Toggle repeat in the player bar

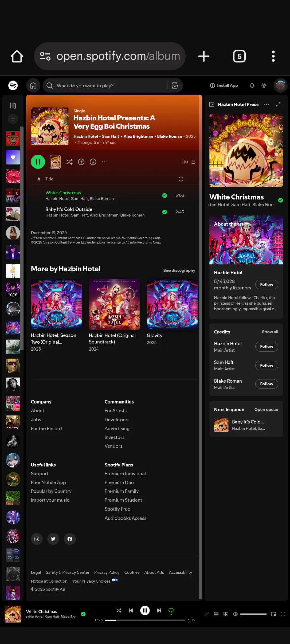tap(171, 611)
